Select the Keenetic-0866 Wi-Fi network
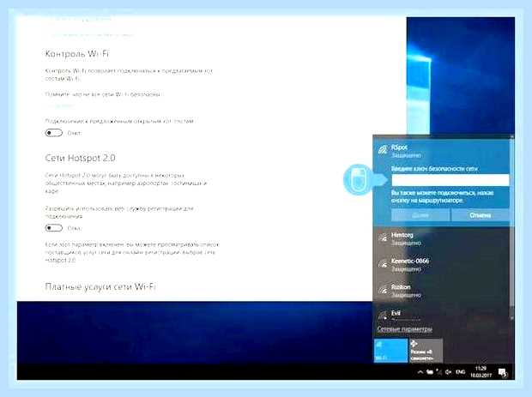Image resolution: width=532 pixels, height=397 pixels. (441, 265)
